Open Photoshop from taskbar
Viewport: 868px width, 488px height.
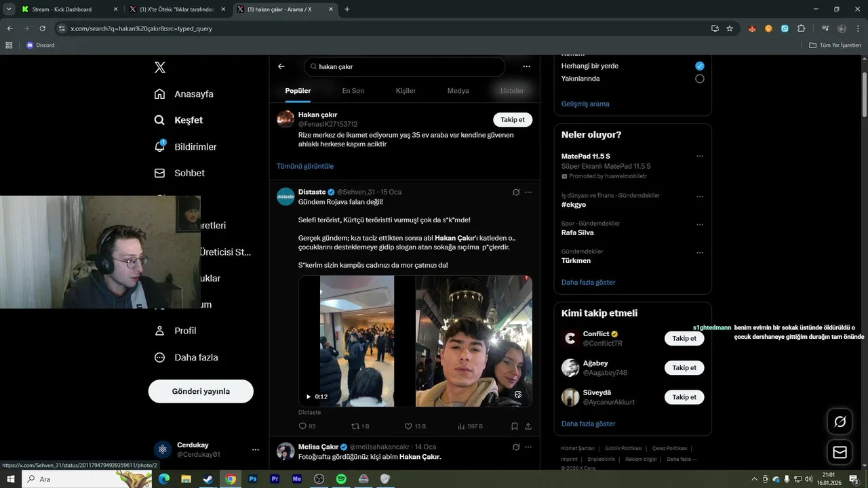pos(253,479)
